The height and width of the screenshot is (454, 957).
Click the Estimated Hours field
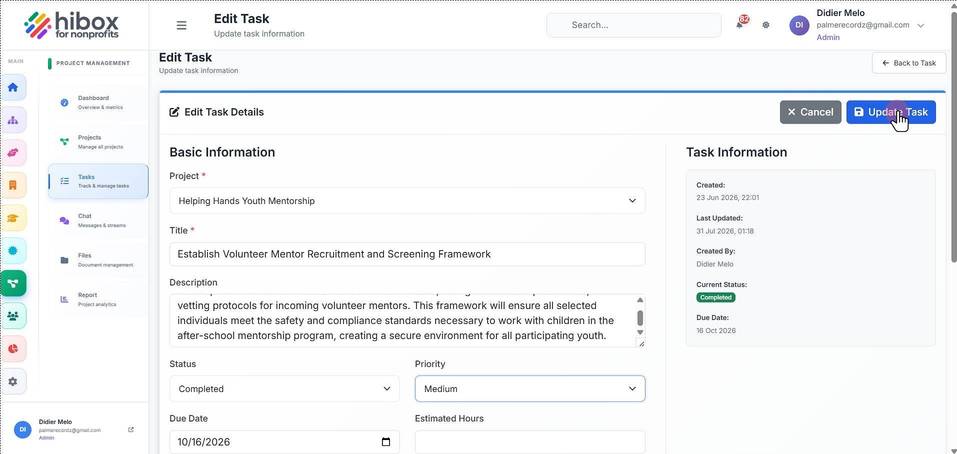[530, 442]
